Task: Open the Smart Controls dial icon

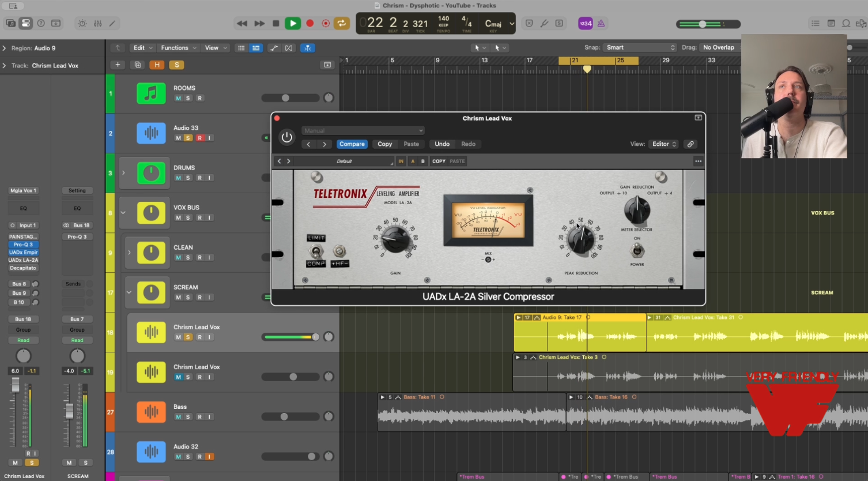Action: (x=82, y=24)
